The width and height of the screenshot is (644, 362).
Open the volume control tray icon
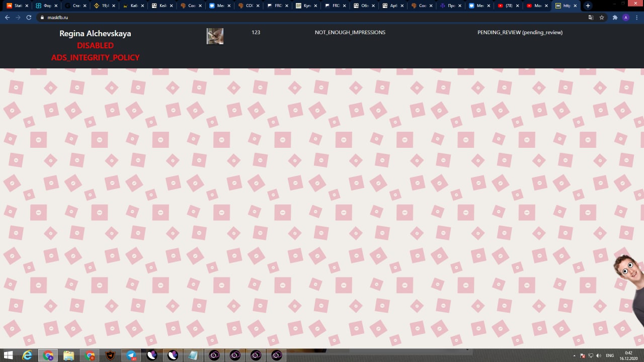pyautogui.click(x=599, y=355)
